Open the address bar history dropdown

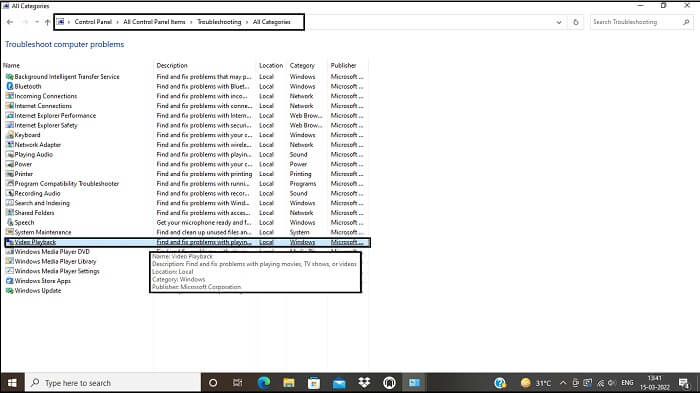[x=559, y=22]
